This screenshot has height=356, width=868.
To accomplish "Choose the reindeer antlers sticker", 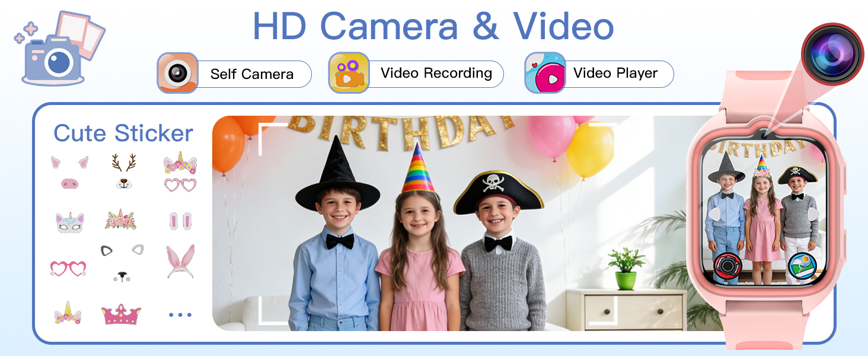I will [123, 171].
